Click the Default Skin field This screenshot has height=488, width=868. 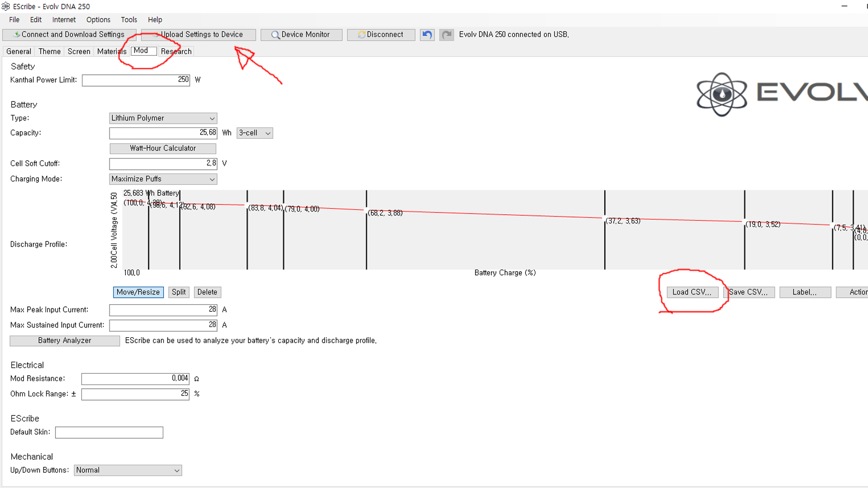[x=109, y=433]
